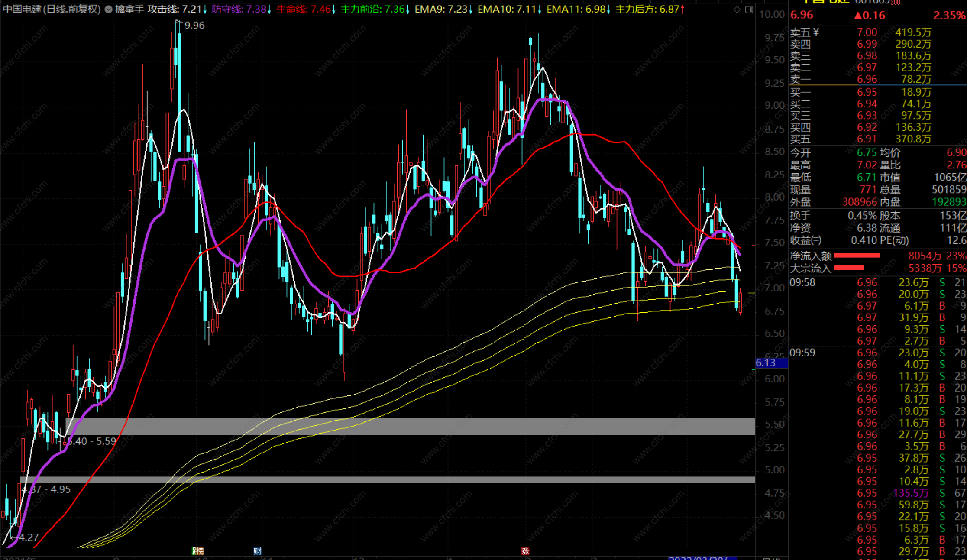Viewport: 967px width, 560px height.
Task: Click the 卖一 6.96 ask row
Action: 866,79
